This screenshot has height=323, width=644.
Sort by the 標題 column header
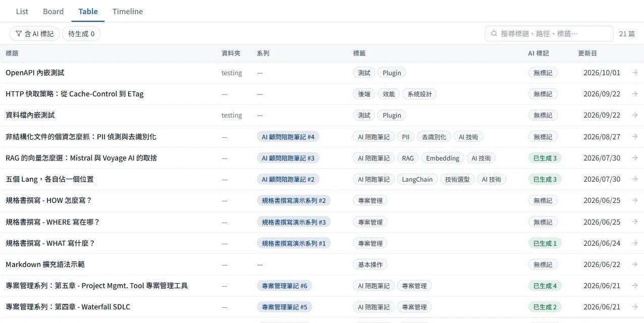pyautogui.click(x=12, y=53)
